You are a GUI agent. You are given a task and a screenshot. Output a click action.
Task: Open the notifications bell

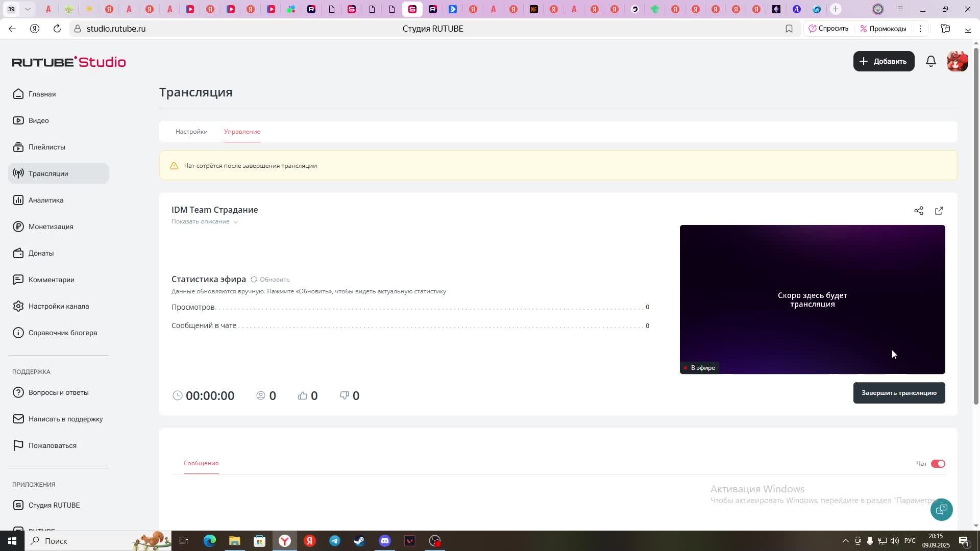coord(930,61)
